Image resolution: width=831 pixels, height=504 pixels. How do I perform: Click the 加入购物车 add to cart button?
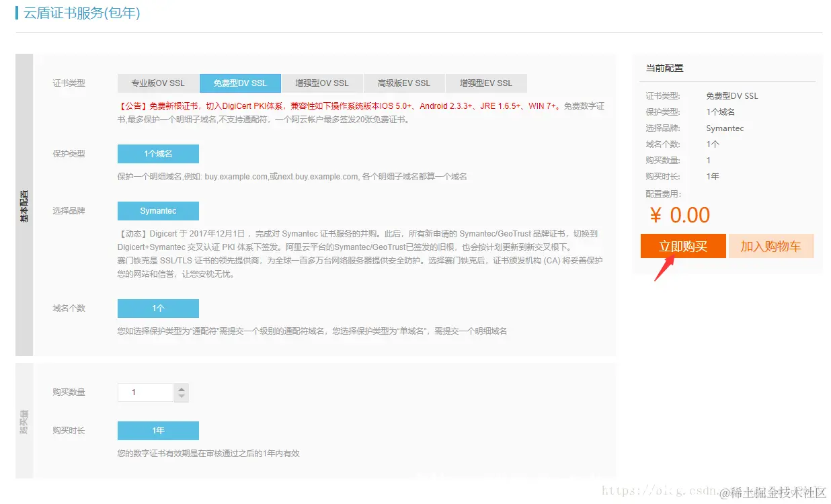click(771, 246)
